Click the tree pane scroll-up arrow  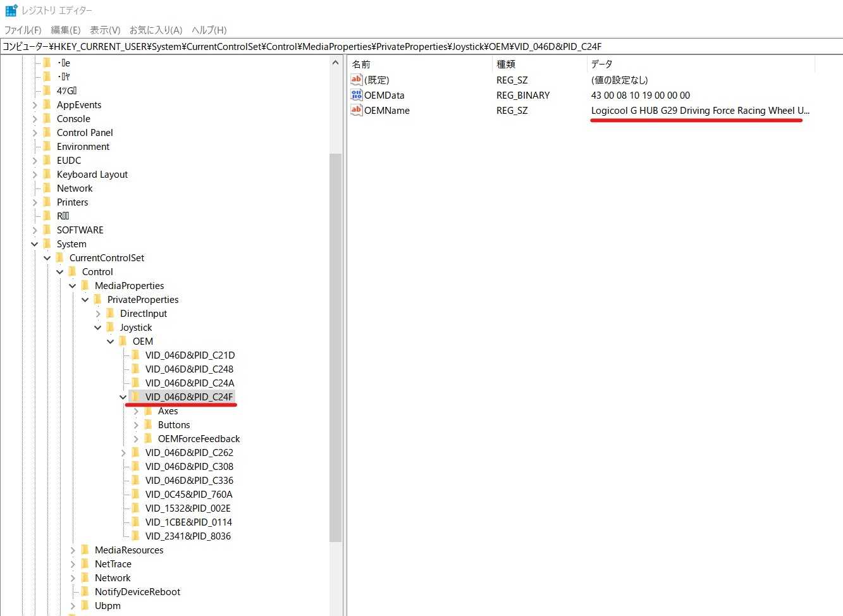(335, 63)
